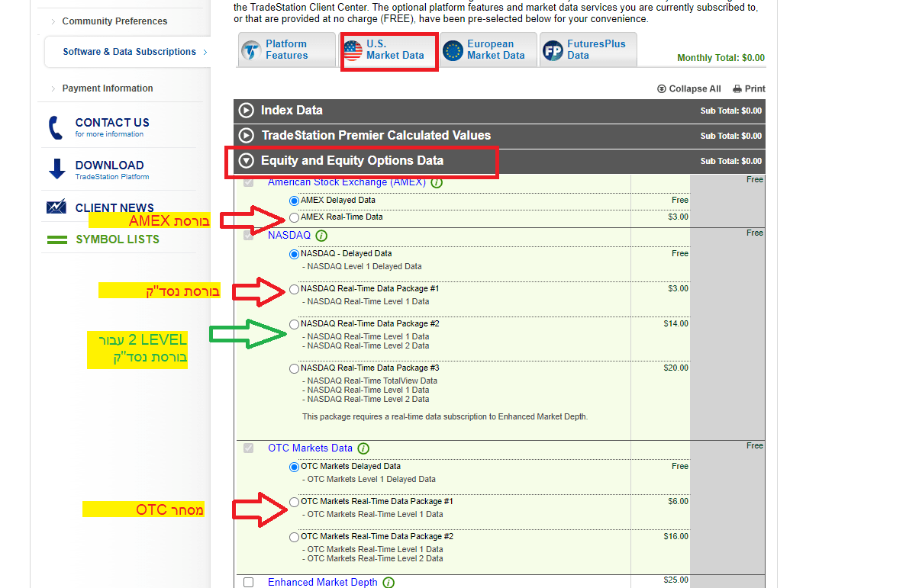Screen dimensions: 906x588
Task: Click the Enhanced Market Depth info icon
Action: 389,583
